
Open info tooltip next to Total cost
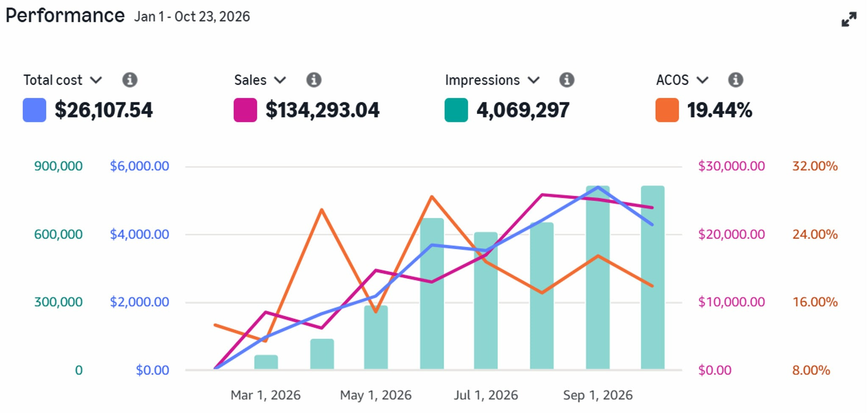tap(130, 80)
